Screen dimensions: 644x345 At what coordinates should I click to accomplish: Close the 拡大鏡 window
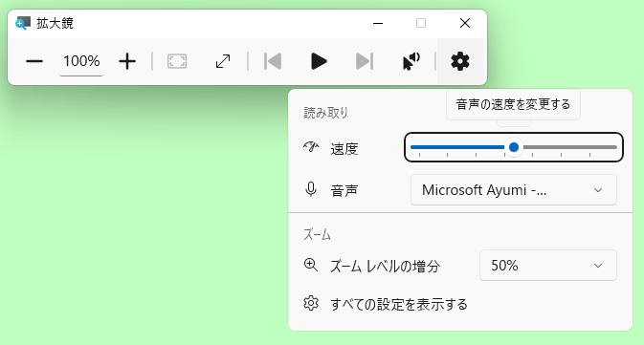(x=465, y=23)
